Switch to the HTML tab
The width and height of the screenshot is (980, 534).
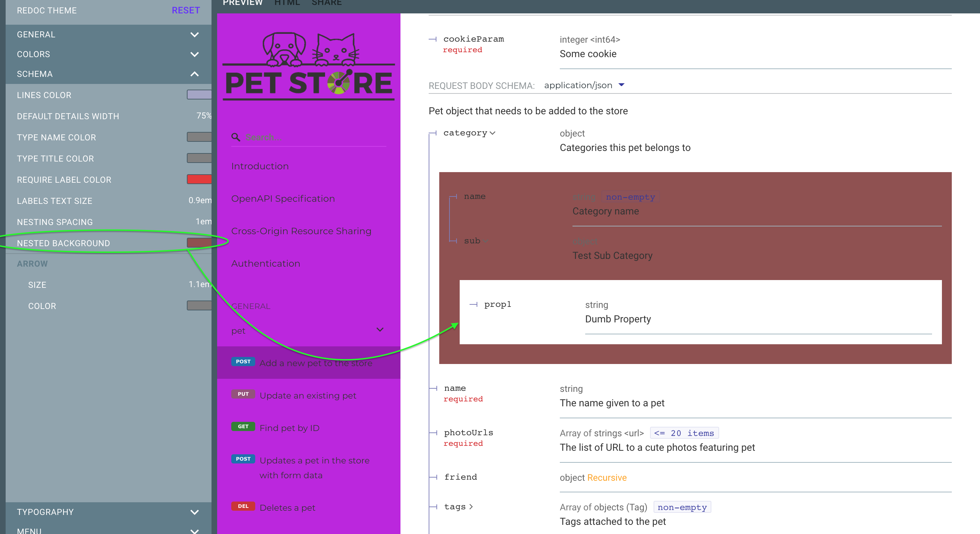tap(287, 3)
